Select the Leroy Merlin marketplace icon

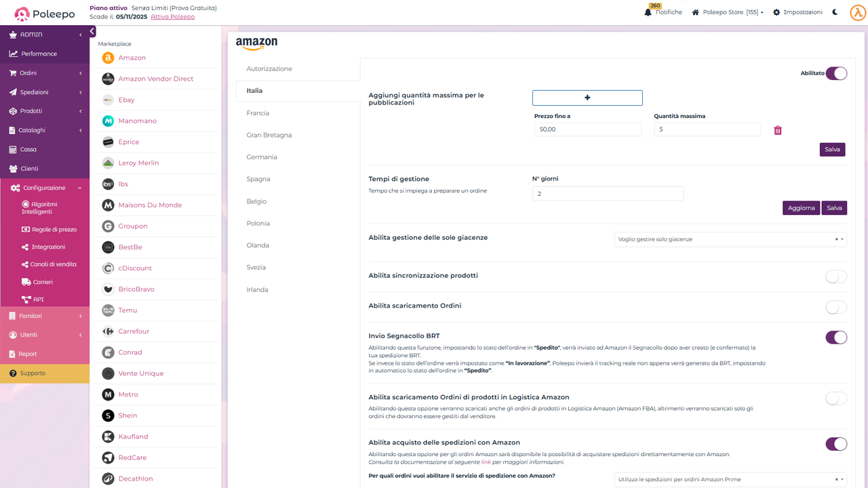pyautogui.click(x=108, y=163)
